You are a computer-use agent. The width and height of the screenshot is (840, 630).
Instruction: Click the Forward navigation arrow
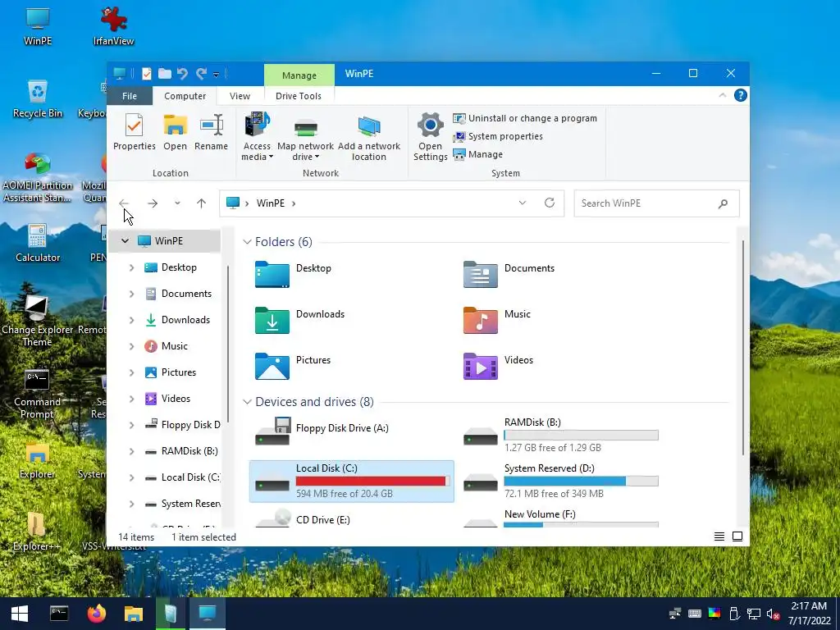pyautogui.click(x=153, y=203)
